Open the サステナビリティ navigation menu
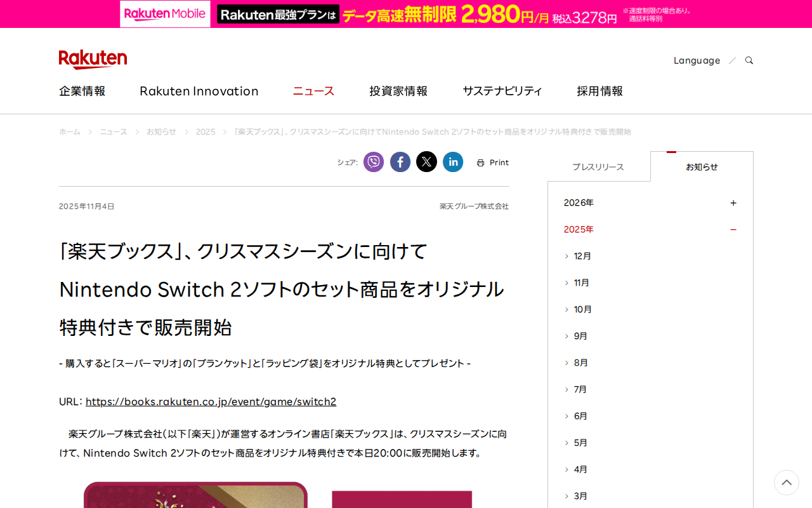 pos(502,91)
